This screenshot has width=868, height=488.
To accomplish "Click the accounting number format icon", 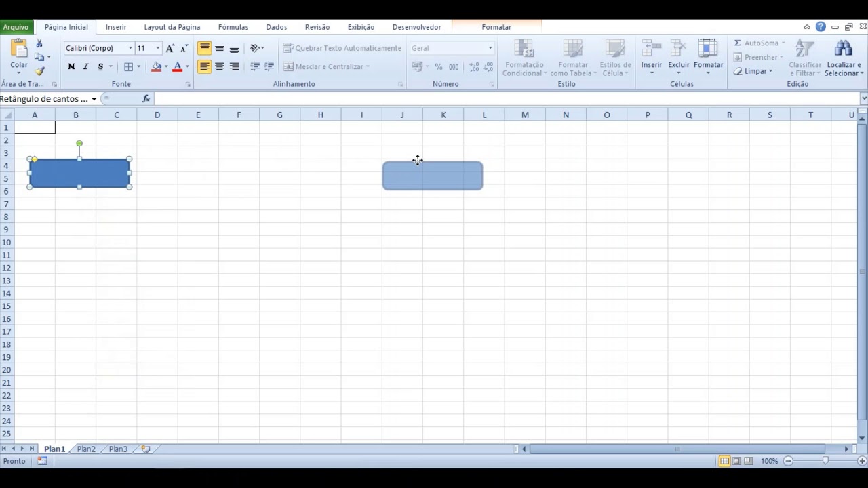I will tap(417, 66).
